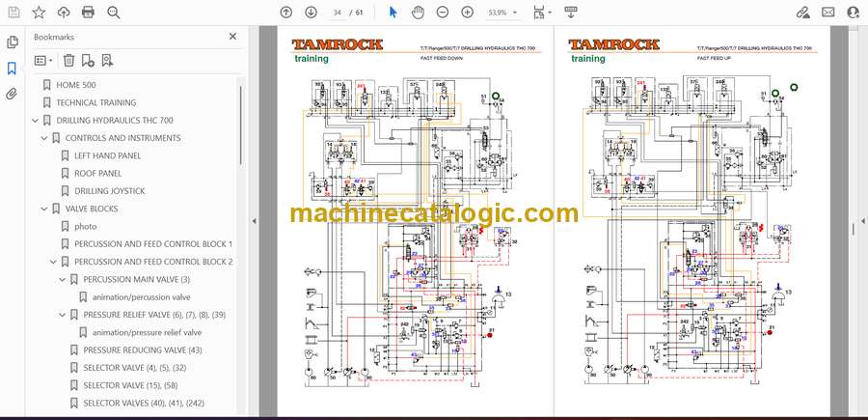
Task: Open the ROOF PANEL bookmark
Action: coord(98,174)
